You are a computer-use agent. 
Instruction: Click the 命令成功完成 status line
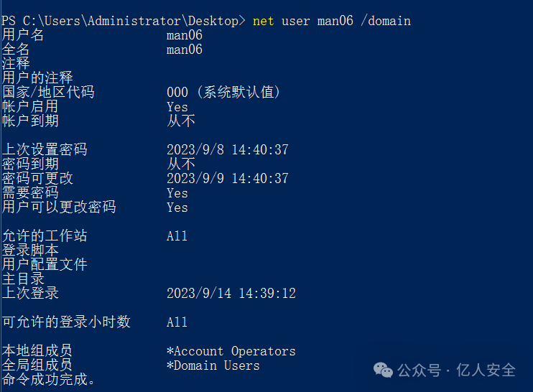click(x=49, y=380)
